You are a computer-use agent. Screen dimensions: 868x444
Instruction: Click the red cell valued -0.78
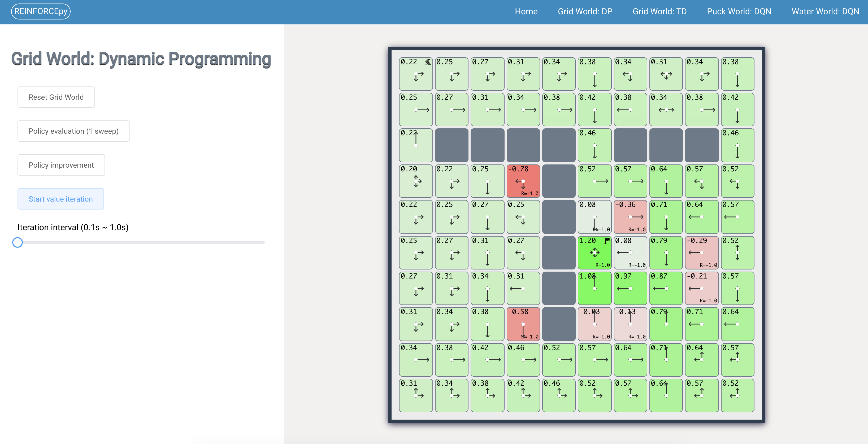tap(523, 181)
